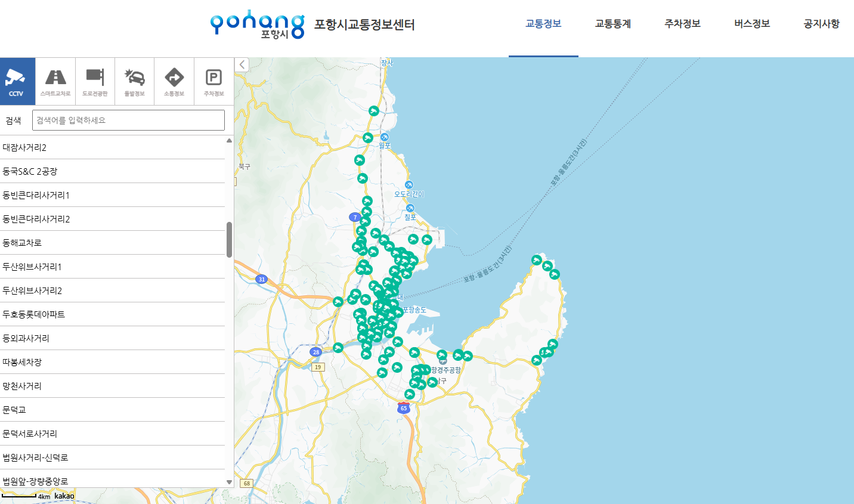Click the 포항시교통정보센터 title link
Viewport: 854px width, 504px height.
pyautogui.click(x=364, y=24)
